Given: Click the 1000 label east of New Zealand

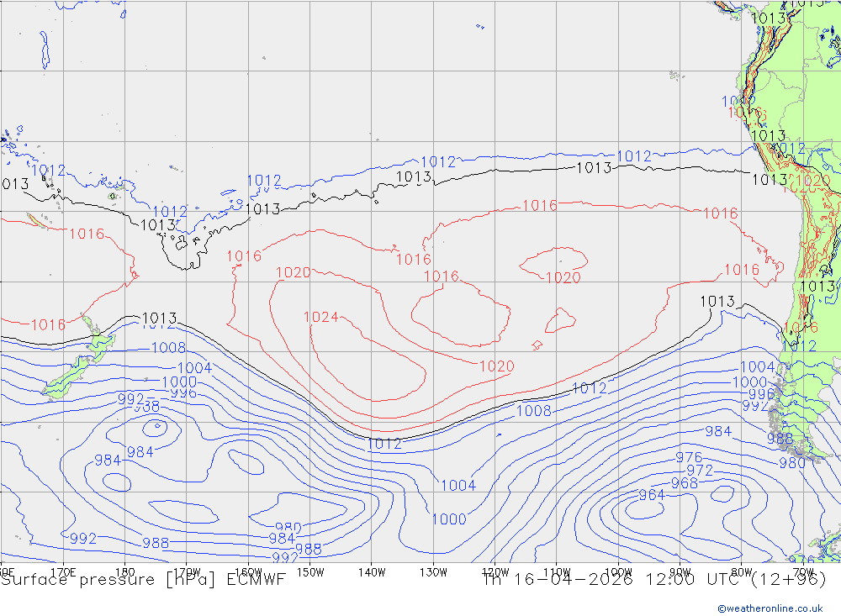Looking at the screenshot, I should 179,382.
